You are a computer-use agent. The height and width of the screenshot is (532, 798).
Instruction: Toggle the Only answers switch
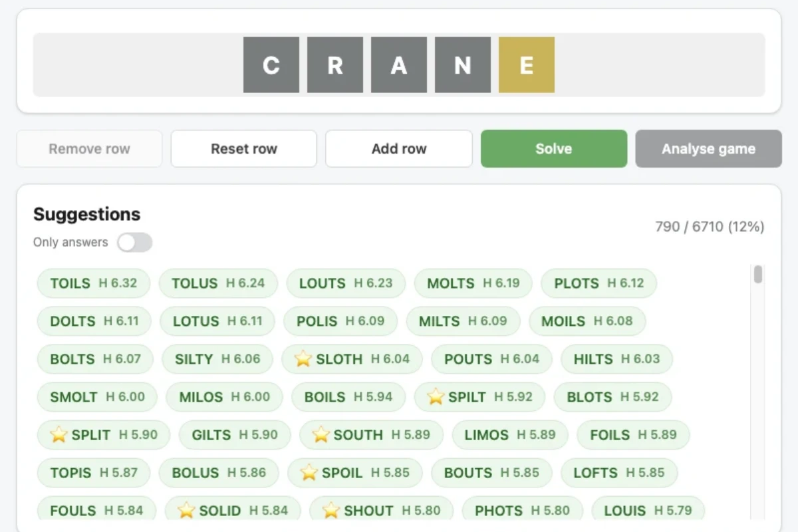[x=135, y=243]
